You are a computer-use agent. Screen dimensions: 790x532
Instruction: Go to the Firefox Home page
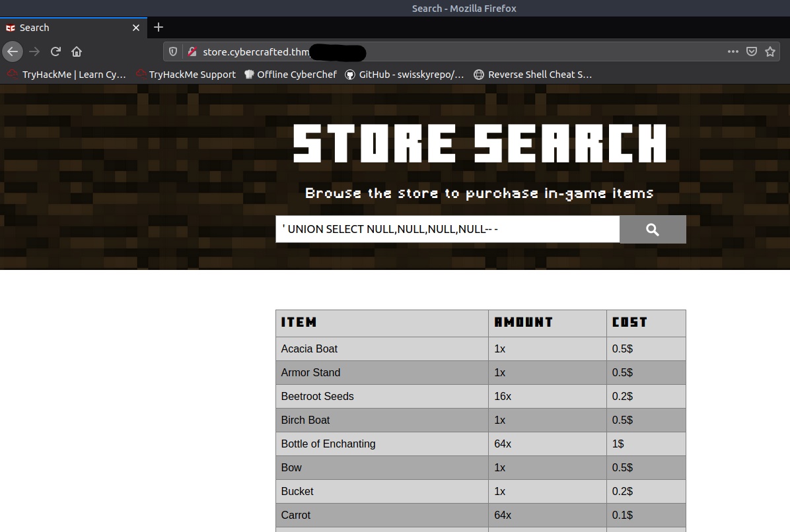point(77,51)
